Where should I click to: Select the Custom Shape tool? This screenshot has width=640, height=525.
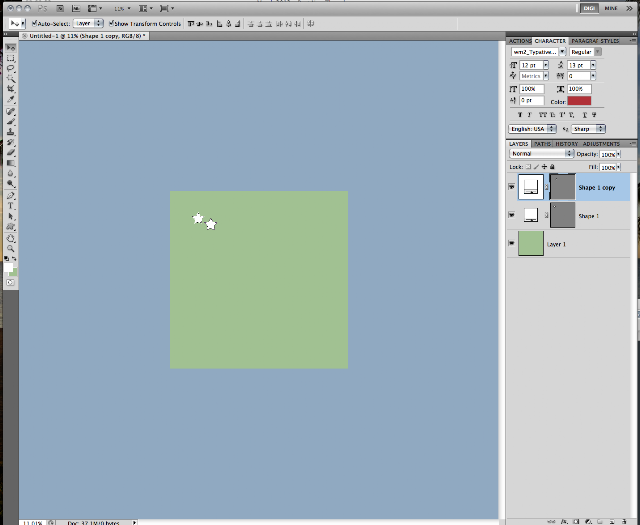(x=11, y=227)
